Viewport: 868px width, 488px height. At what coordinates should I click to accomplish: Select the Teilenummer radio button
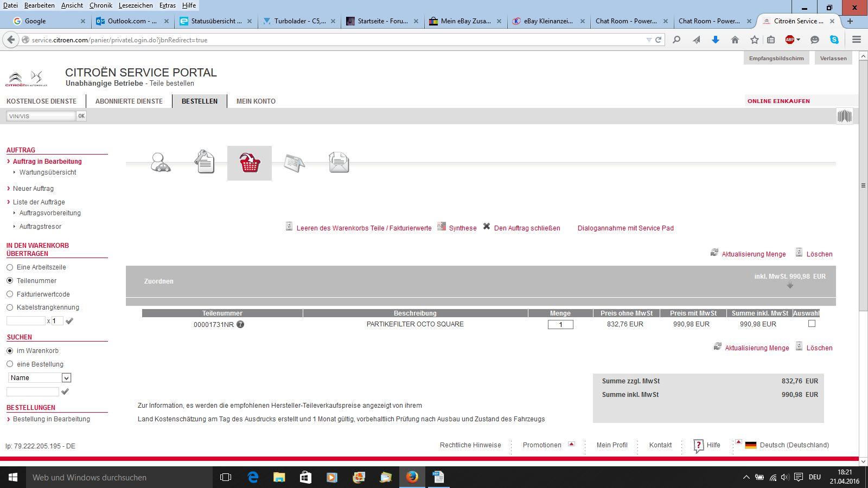10,280
